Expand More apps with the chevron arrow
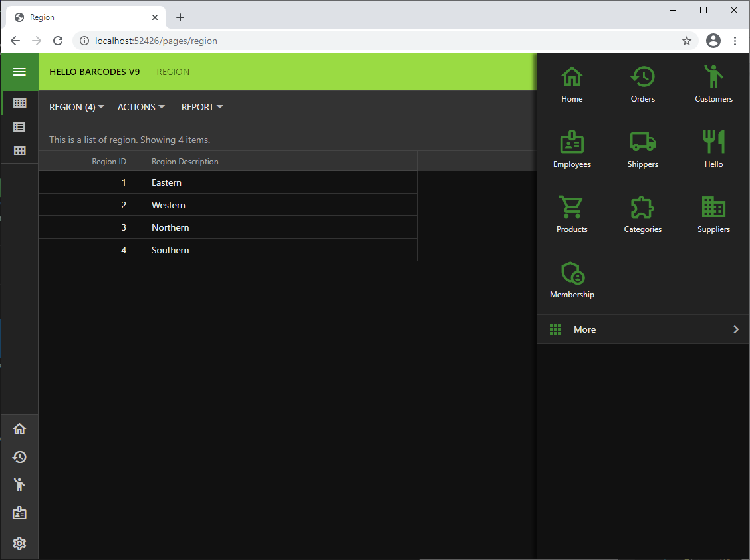Viewport: 750px width, 560px height. (736, 329)
